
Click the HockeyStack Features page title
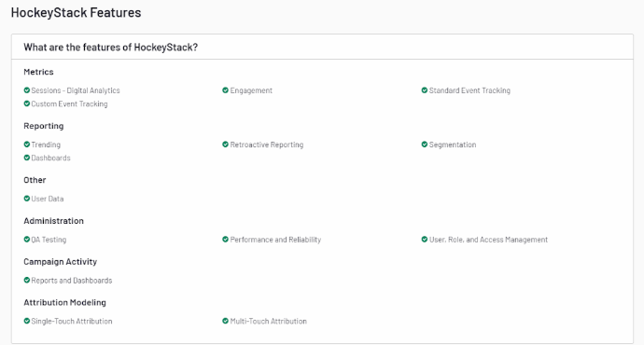point(76,13)
